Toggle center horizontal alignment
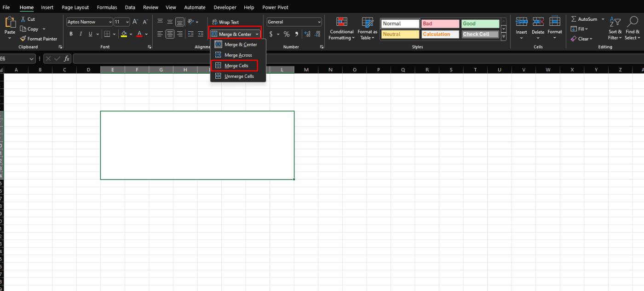Viewport: 644px width, 291px height. pyautogui.click(x=170, y=34)
